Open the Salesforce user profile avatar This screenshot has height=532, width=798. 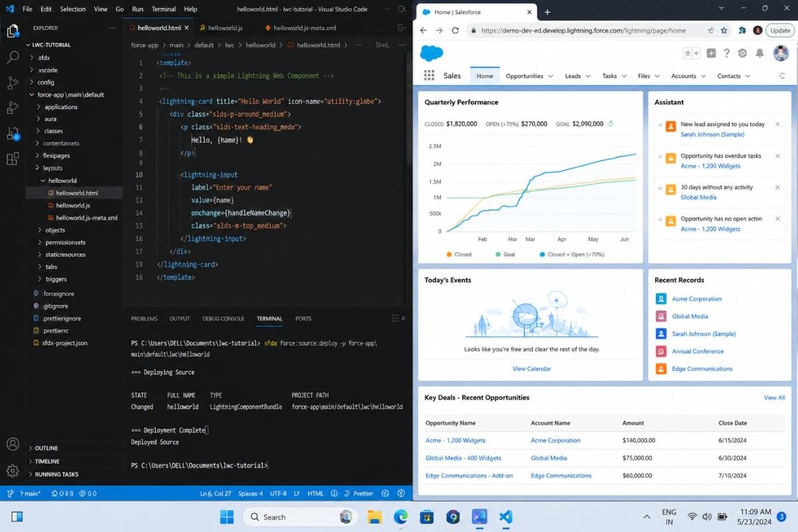click(x=781, y=53)
